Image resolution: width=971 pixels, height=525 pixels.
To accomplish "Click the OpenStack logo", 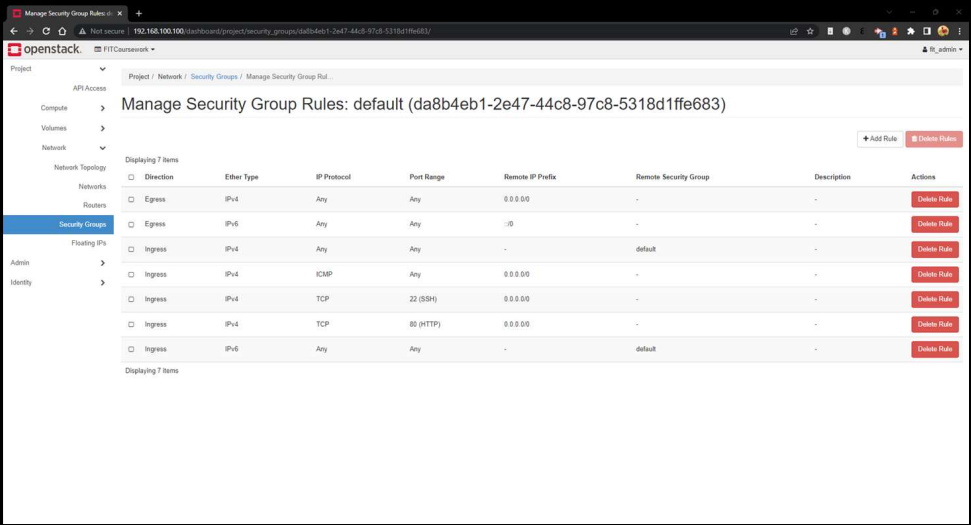I will pos(46,49).
